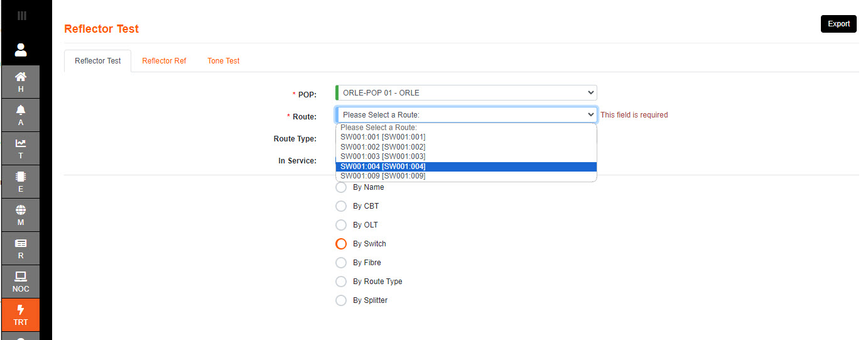Select the chip icon labeled E
This screenshot has width=868, height=340.
tap(21, 182)
